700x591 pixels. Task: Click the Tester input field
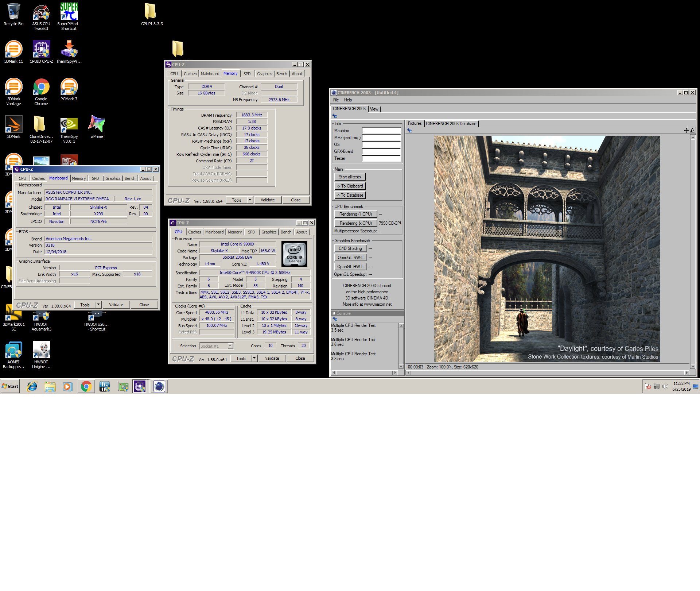(381, 158)
